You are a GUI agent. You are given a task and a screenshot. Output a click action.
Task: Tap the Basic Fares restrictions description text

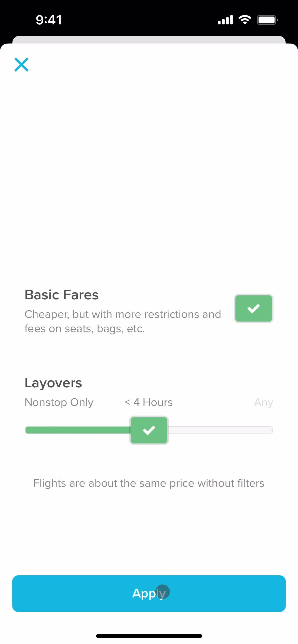point(123,321)
